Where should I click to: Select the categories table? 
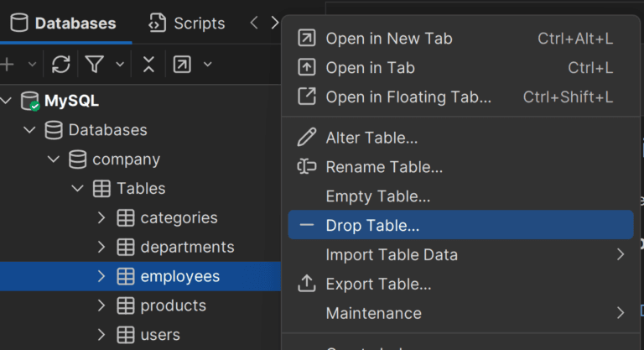(179, 217)
